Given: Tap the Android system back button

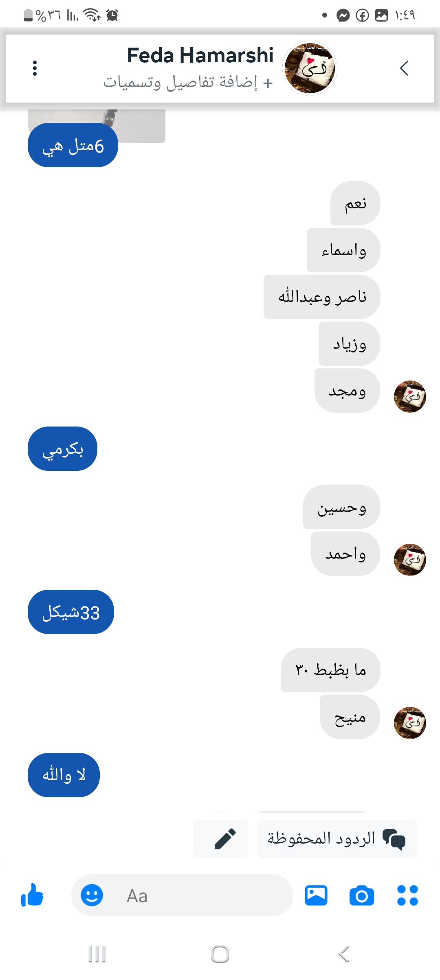Looking at the screenshot, I should [343, 954].
